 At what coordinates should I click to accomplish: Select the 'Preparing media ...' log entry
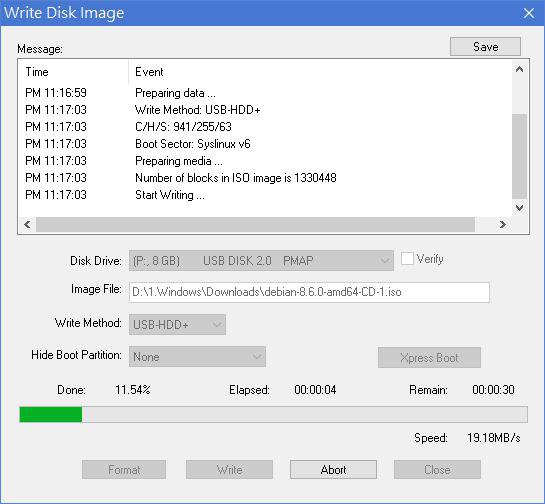265,161
